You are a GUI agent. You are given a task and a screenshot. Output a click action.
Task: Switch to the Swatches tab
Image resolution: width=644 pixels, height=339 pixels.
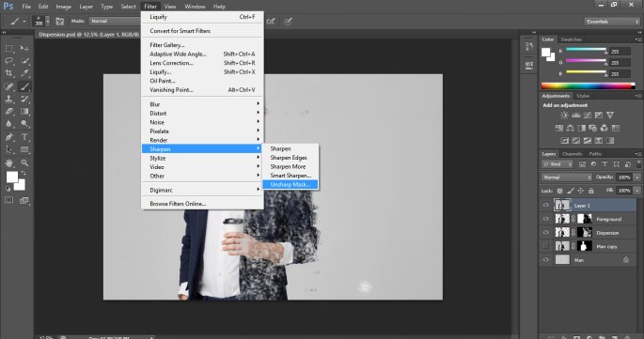(x=571, y=39)
